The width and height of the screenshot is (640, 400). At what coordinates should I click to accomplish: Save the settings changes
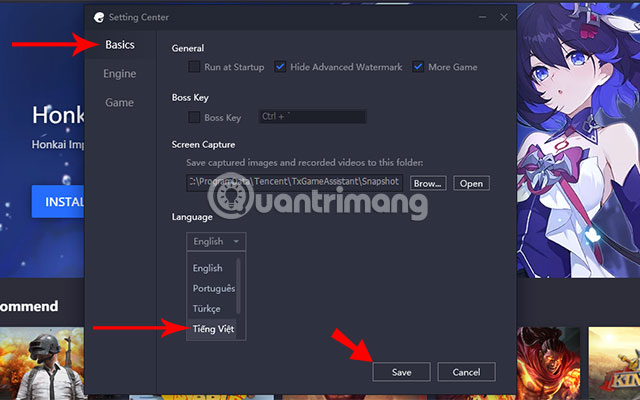[401, 372]
